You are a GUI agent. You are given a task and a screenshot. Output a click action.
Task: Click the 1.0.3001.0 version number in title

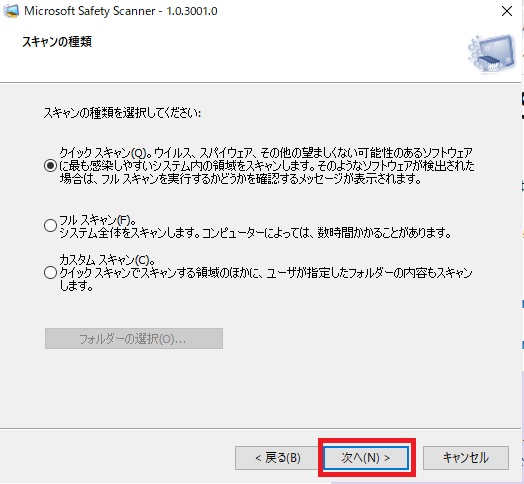click(x=192, y=11)
